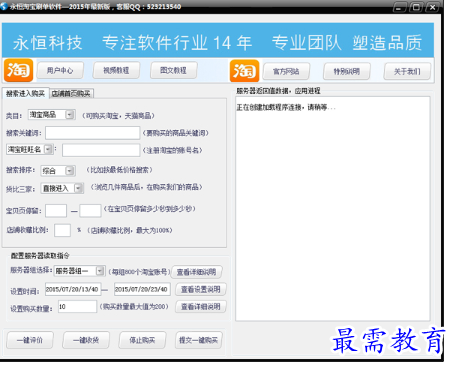The width and height of the screenshot is (454, 372).
Task: Open 用户中心 user center
Action: coord(60,71)
